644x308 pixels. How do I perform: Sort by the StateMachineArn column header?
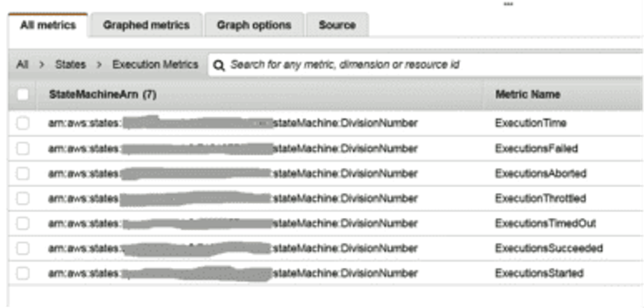point(103,94)
